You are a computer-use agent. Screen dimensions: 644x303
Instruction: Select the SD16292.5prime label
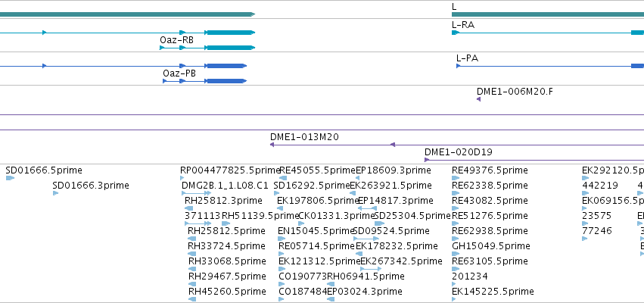(311, 186)
